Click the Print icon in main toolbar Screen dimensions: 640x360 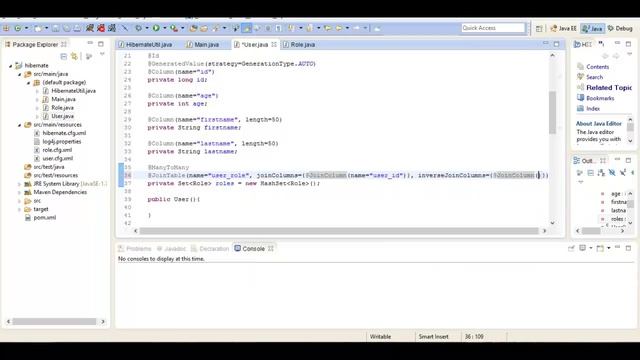coord(78,28)
